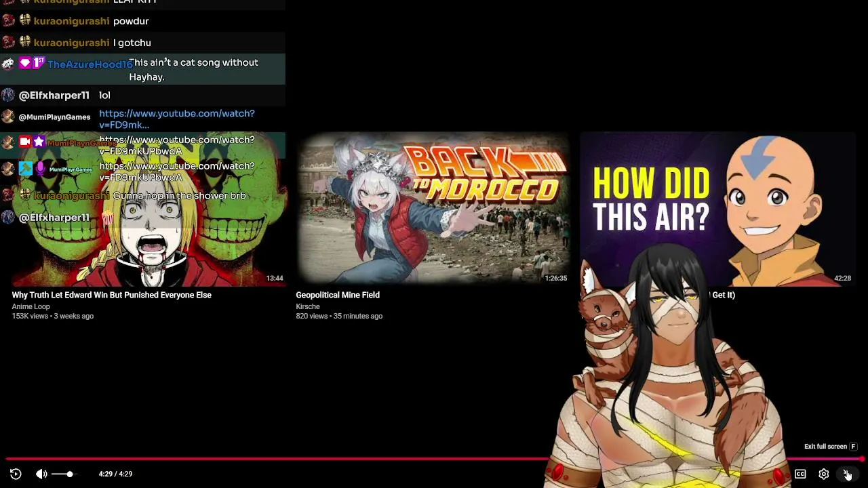Click the 42:28 duration badge
Screen dimensions: 868x488
click(x=842, y=278)
